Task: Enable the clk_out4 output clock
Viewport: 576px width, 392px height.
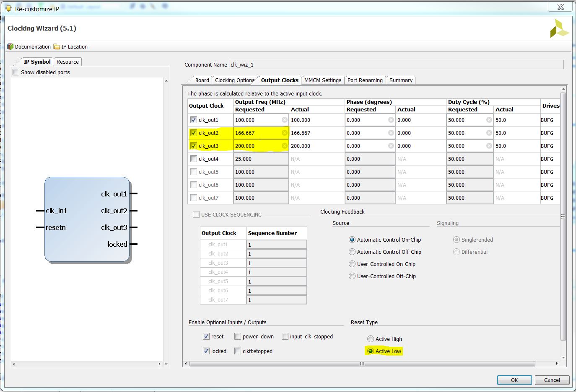Action: 194,159
